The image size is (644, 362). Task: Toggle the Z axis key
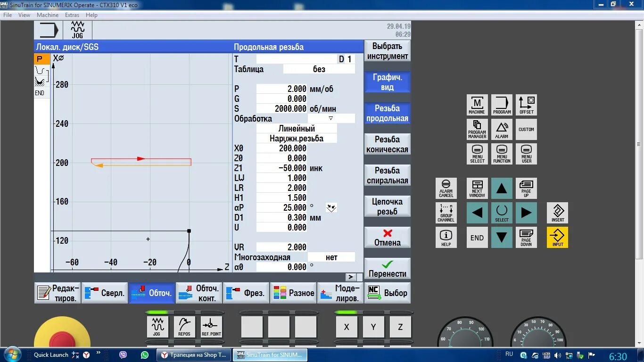(400, 327)
